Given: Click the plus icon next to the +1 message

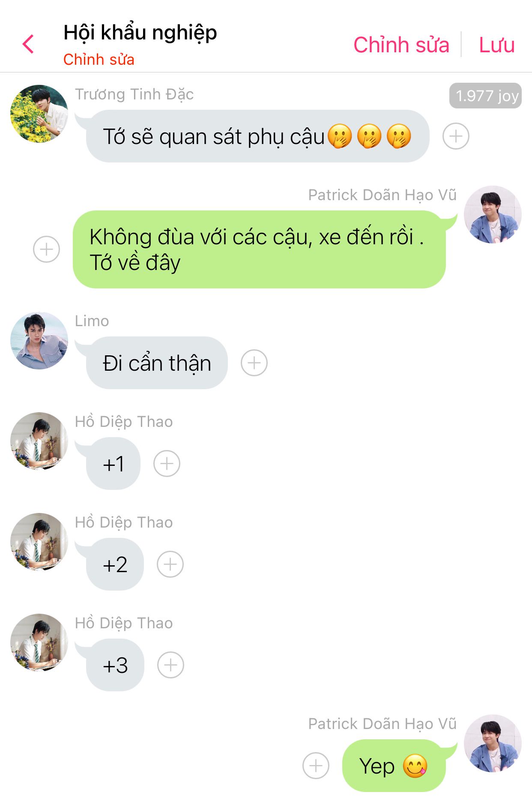Looking at the screenshot, I should [x=167, y=464].
